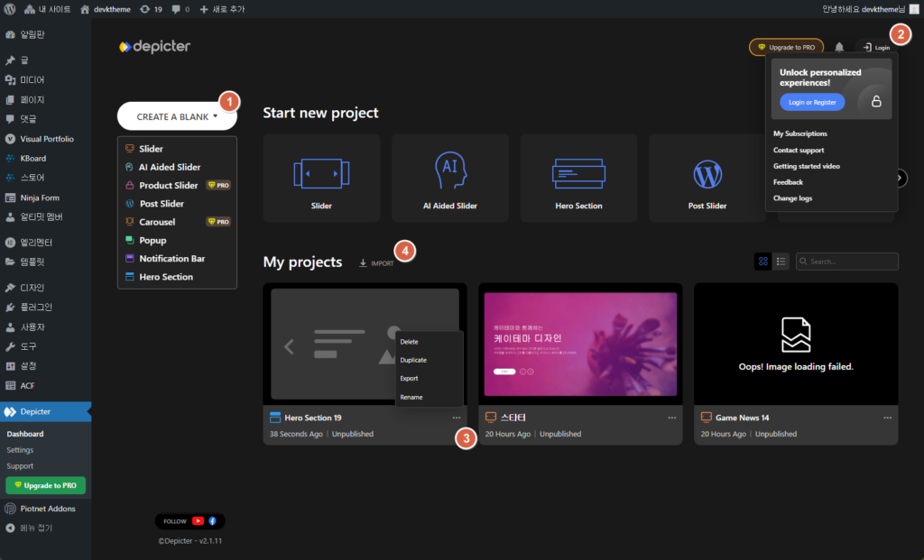
Task: Open options menu for Hero Section 19
Action: [x=456, y=418]
